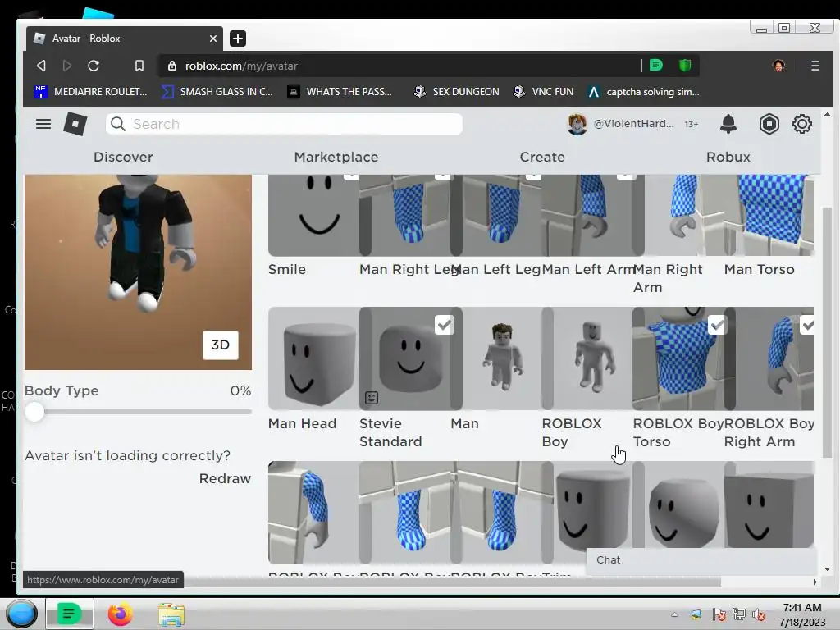Open MEDIAFIRE ROULET... bookmark
The width and height of the screenshot is (840, 630).
(x=90, y=92)
